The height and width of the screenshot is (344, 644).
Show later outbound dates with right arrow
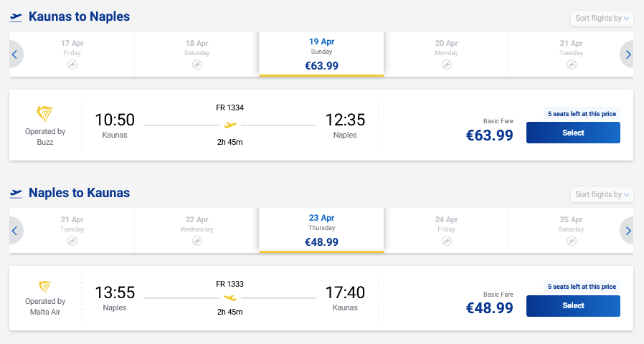click(x=628, y=54)
